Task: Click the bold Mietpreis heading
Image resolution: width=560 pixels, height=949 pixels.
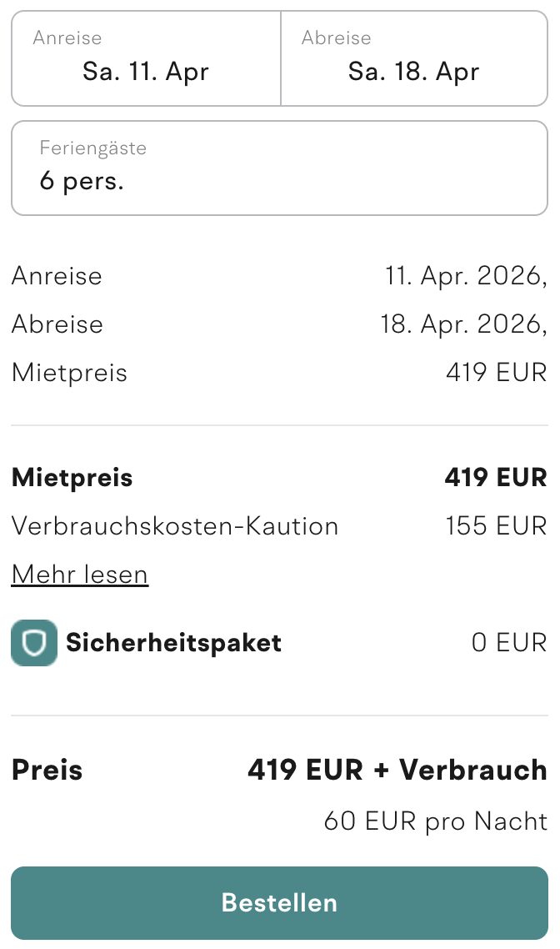Action: point(72,477)
